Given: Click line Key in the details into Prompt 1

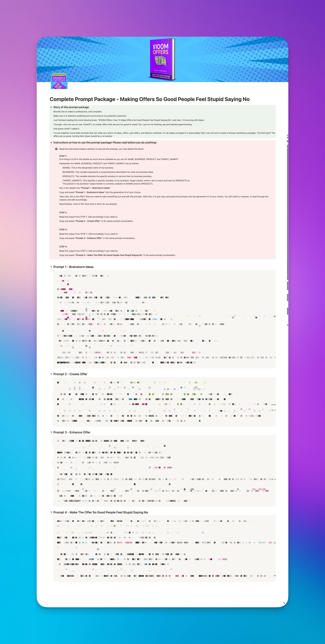Looking at the screenshot, I should tap(85, 188).
